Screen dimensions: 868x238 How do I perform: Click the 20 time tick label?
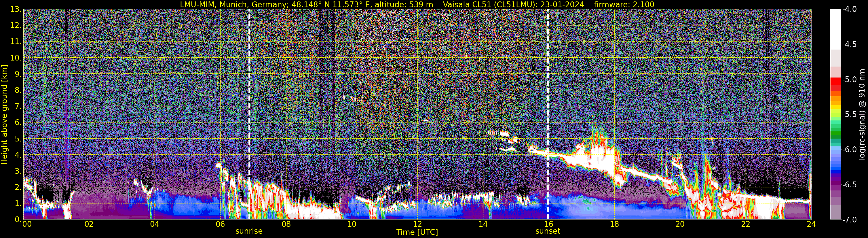(680, 224)
